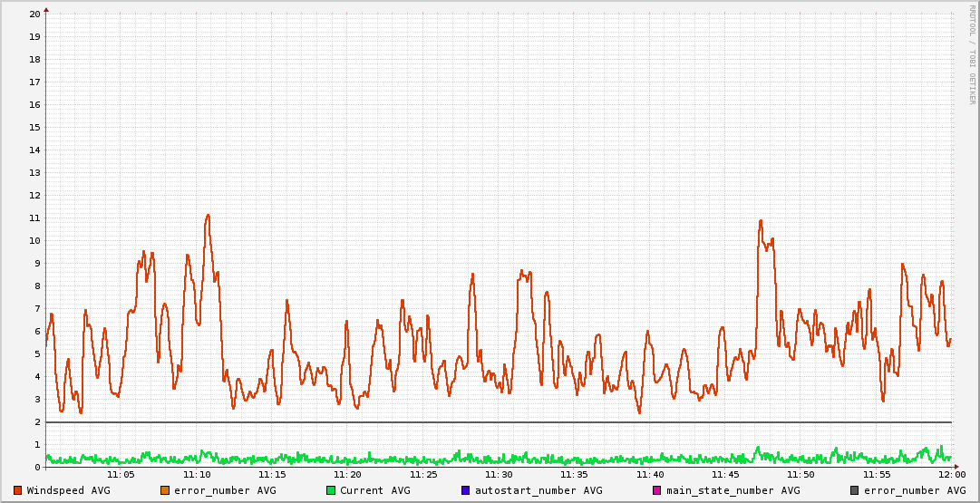
Task: Click the windspeed peak near 11:47
Action: coord(761,220)
